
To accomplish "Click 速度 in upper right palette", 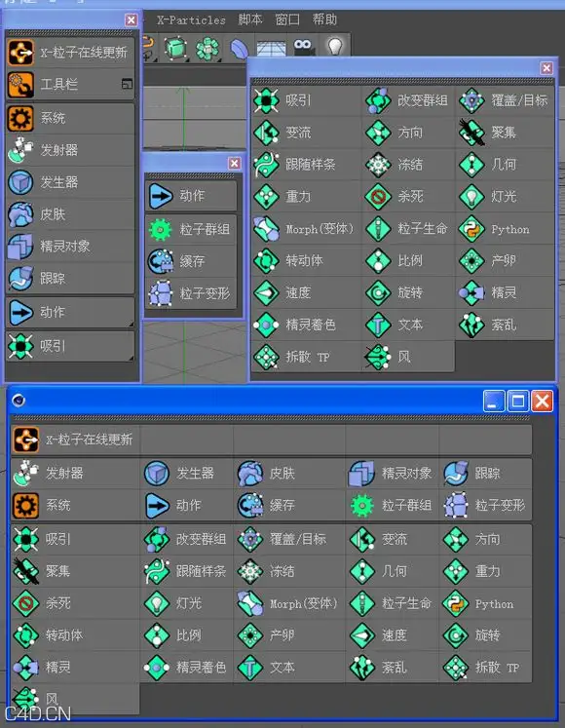I will tap(307, 293).
